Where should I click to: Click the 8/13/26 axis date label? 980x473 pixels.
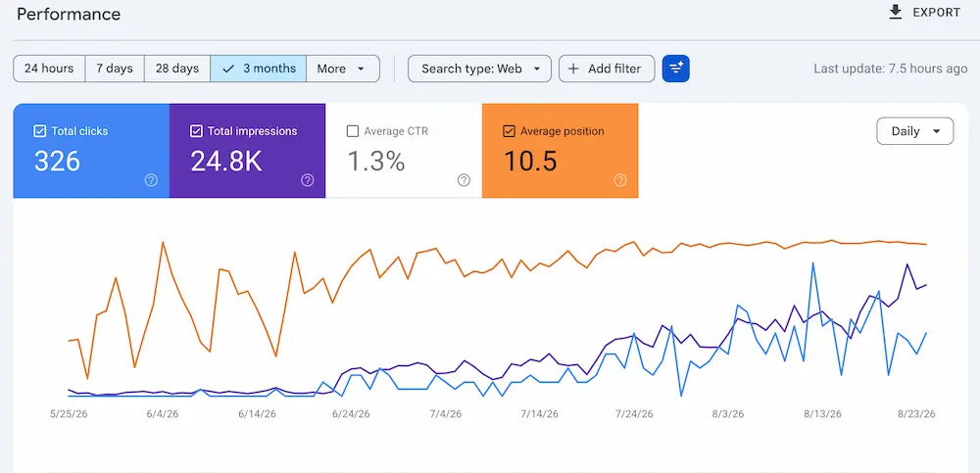tap(822, 414)
